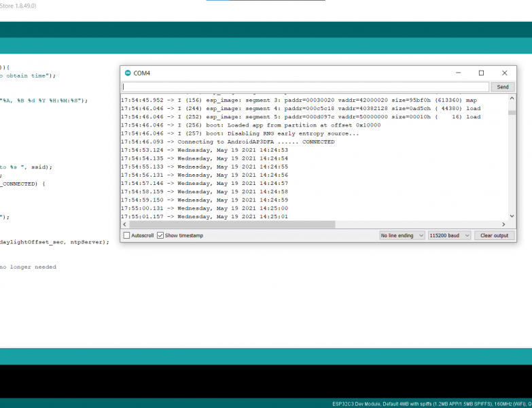Click the scroll left arrow of serial output

tap(124, 224)
